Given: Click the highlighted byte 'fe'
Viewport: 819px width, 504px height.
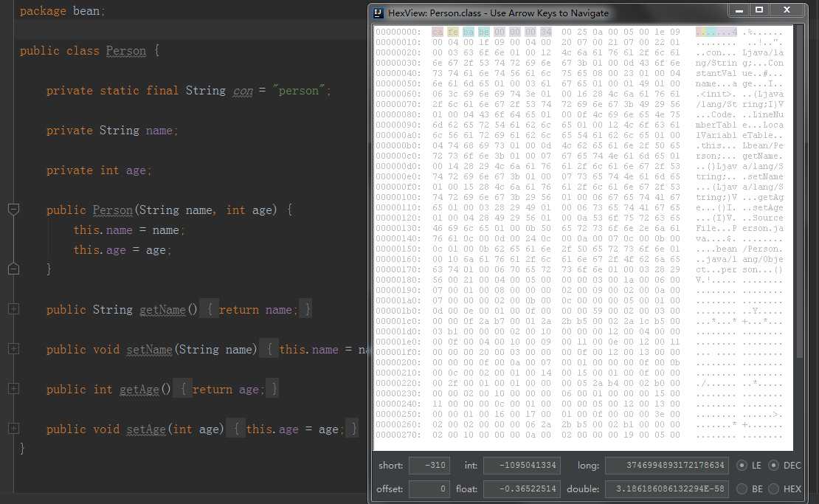Looking at the screenshot, I should 453,32.
